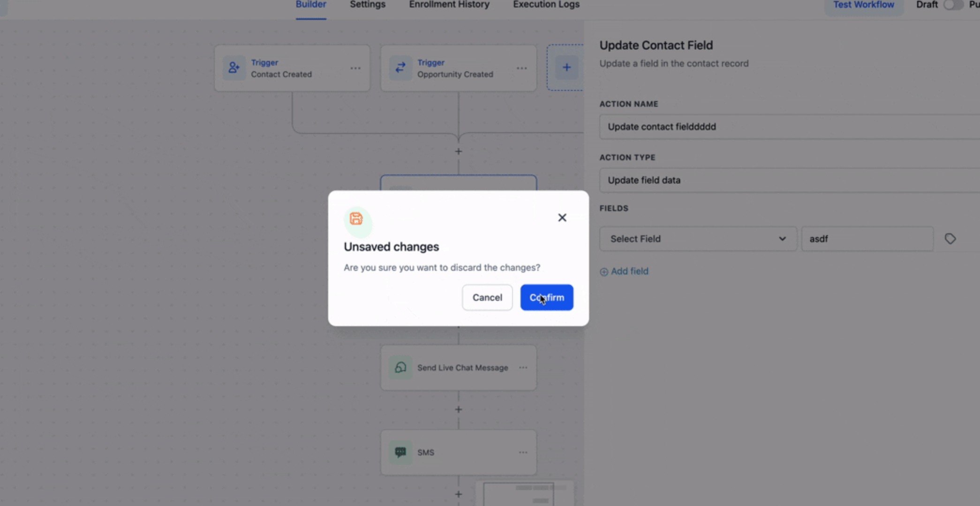Screen dimensions: 980x506
Task: Switch to the Settings tab
Action: tap(368, 5)
